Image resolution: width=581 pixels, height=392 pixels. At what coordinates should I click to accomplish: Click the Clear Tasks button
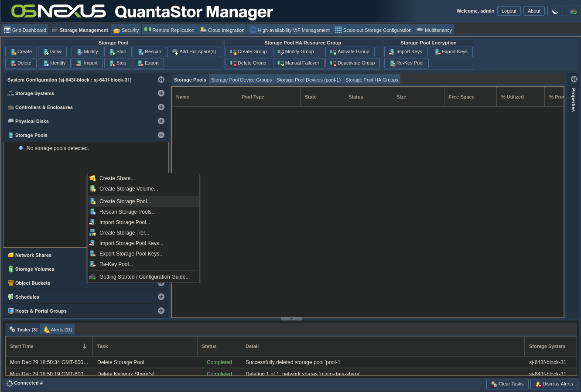point(507,384)
